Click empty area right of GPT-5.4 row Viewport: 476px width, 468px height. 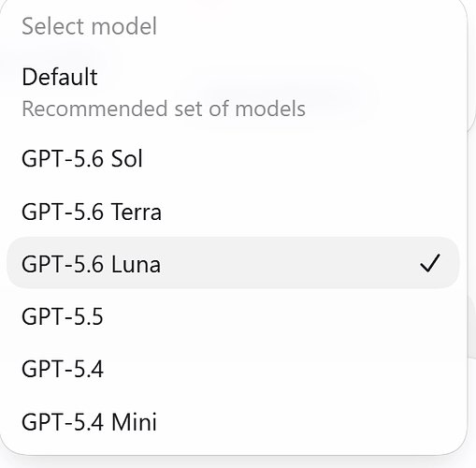pos(281,369)
